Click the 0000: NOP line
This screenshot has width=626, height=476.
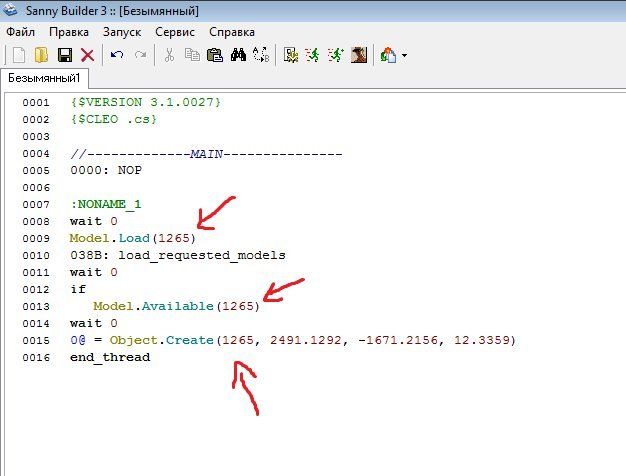[106, 170]
